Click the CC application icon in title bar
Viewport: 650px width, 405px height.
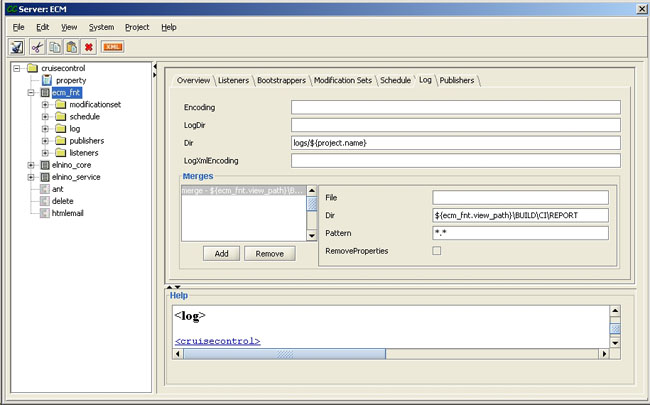(x=11, y=9)
